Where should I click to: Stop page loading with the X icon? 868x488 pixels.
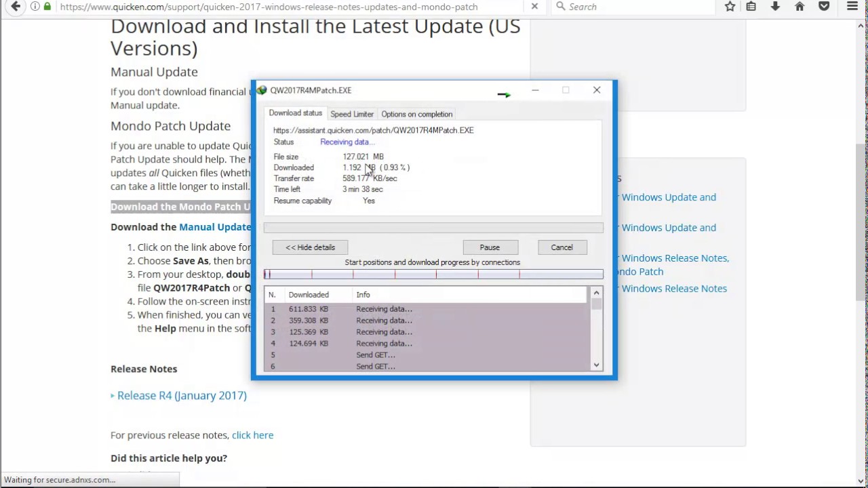(534, 7)
